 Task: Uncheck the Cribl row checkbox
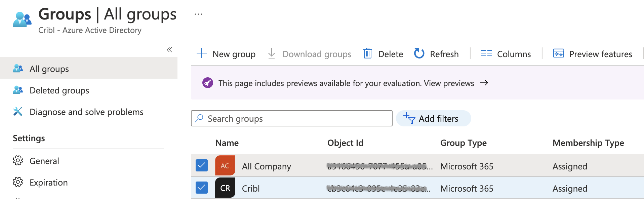202,188
